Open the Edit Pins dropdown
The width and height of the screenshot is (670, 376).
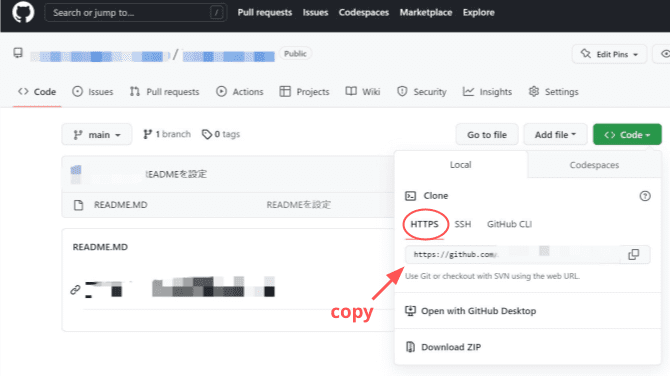(609, 54)
